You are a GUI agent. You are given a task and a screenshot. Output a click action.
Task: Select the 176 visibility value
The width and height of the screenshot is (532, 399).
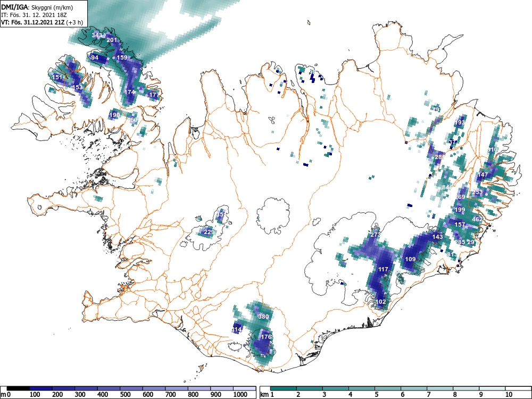pyautogui.click(x=267, y=337)
